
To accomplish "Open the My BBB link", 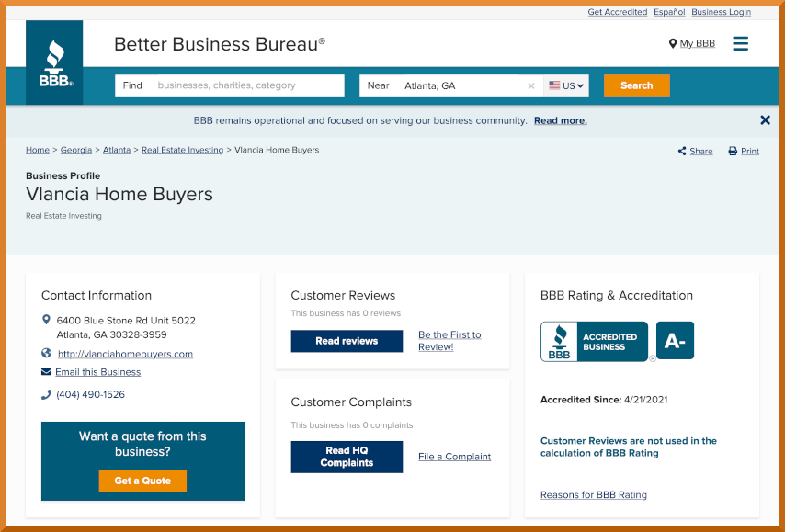I will click(x=698, y=43).
